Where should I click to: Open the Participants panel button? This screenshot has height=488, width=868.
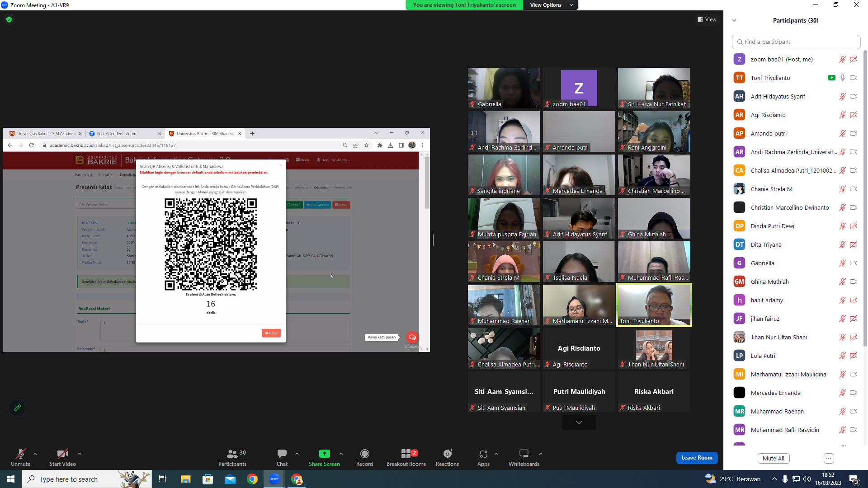point(232,457)
